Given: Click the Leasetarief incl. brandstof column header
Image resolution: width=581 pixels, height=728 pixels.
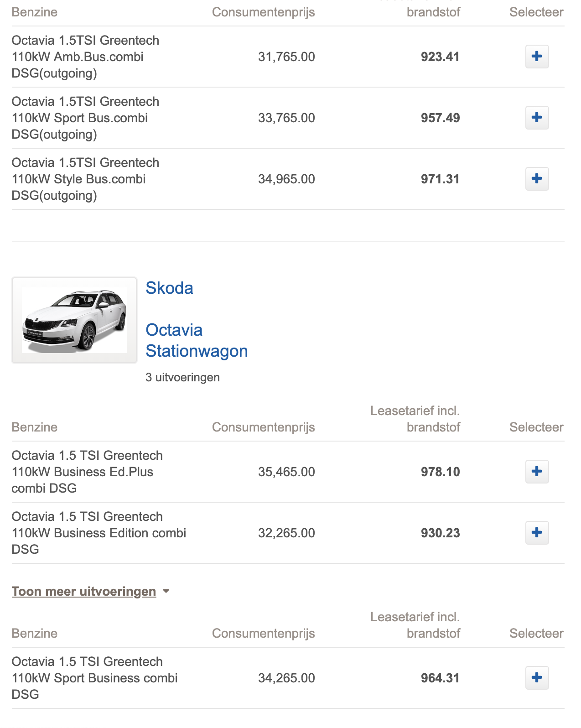Looking at the screenshot, I should pyautogui.click(x=415, y=419).
